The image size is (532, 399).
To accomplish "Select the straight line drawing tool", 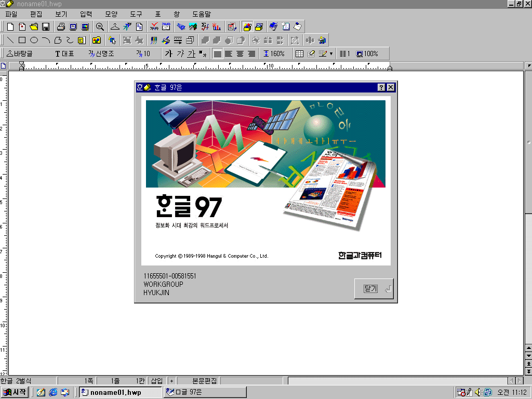I will 10,41.
